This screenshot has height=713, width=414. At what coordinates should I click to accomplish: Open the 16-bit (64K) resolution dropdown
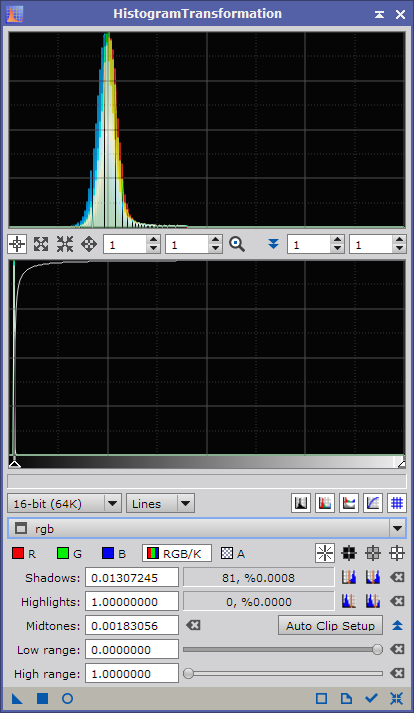[x=64, y=503]
